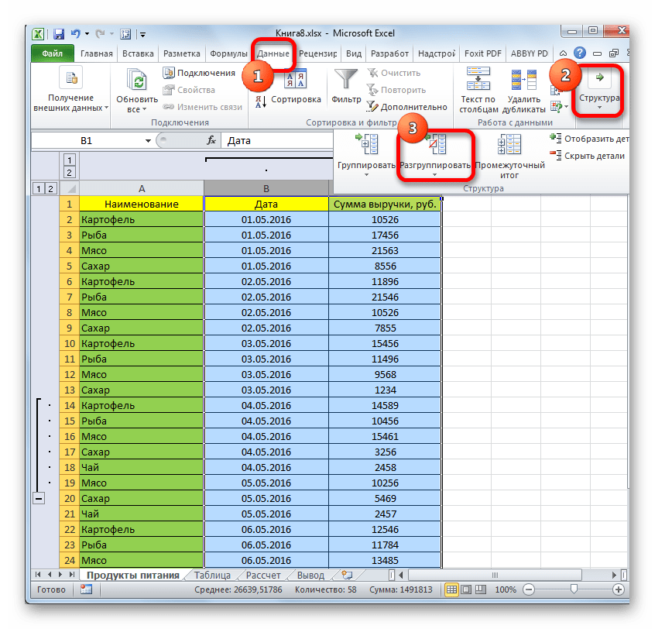This screenshot has width=672, height=629.
Task: Open Получение внешних данных dropdown
Action: click(70, 108)
